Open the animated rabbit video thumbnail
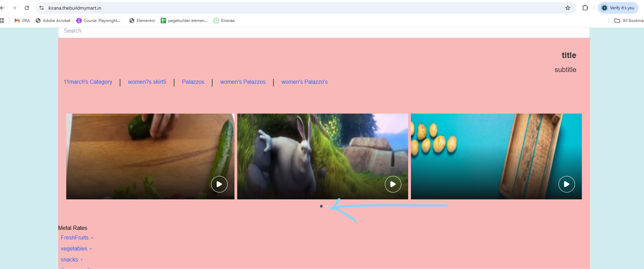 [x=323, y=156]
